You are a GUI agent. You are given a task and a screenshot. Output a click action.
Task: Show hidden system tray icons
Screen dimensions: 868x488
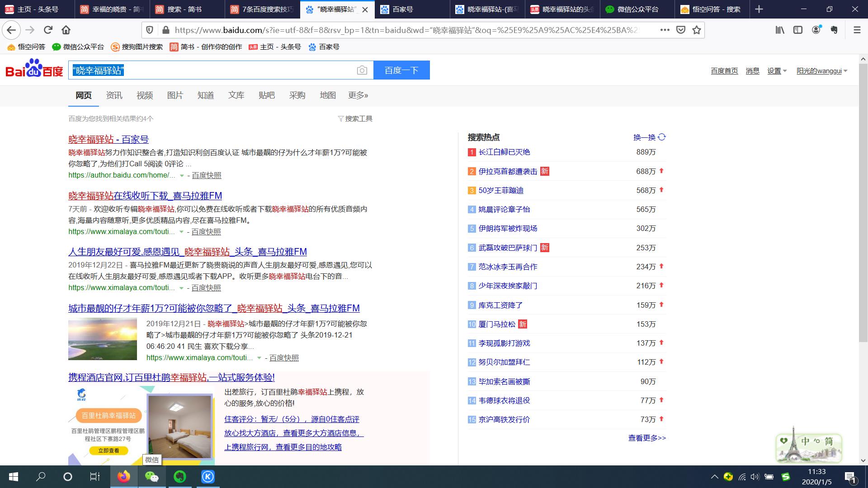[x=714, y=477]
